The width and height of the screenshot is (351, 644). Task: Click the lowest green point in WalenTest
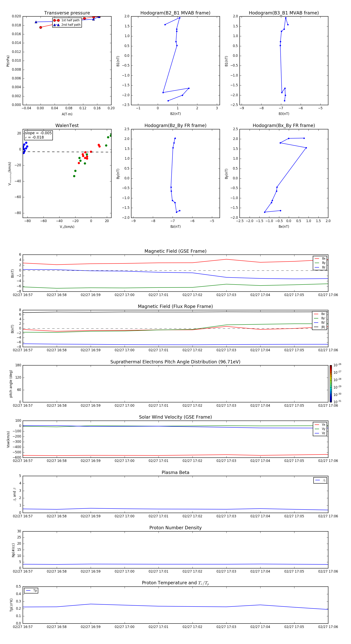pos(74,176)
